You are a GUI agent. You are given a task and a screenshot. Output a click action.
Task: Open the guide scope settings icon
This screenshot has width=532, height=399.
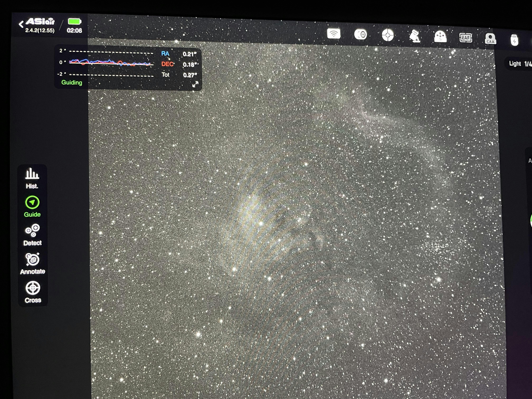point(388,35)
